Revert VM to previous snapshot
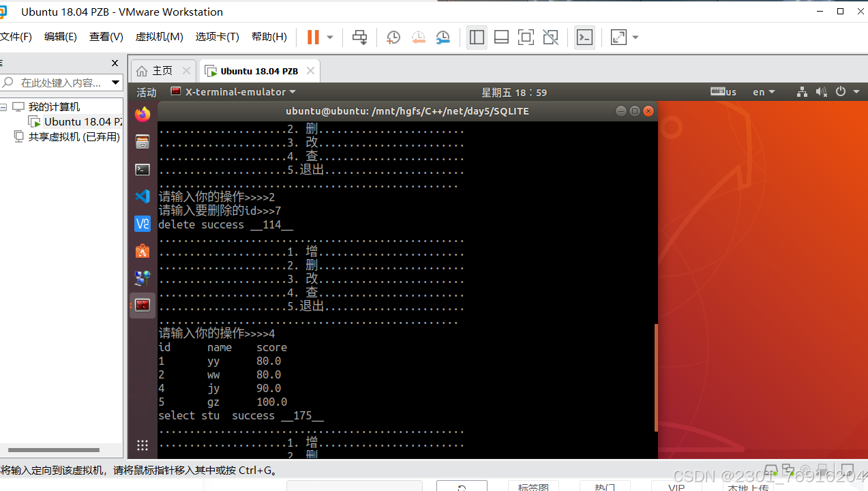Viewport: 868px width, 491px height. click(x=418, y=38)
